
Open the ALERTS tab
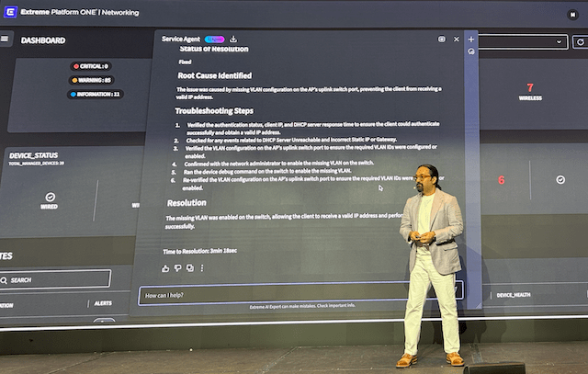pyautogui.click(x=103, y=303)
